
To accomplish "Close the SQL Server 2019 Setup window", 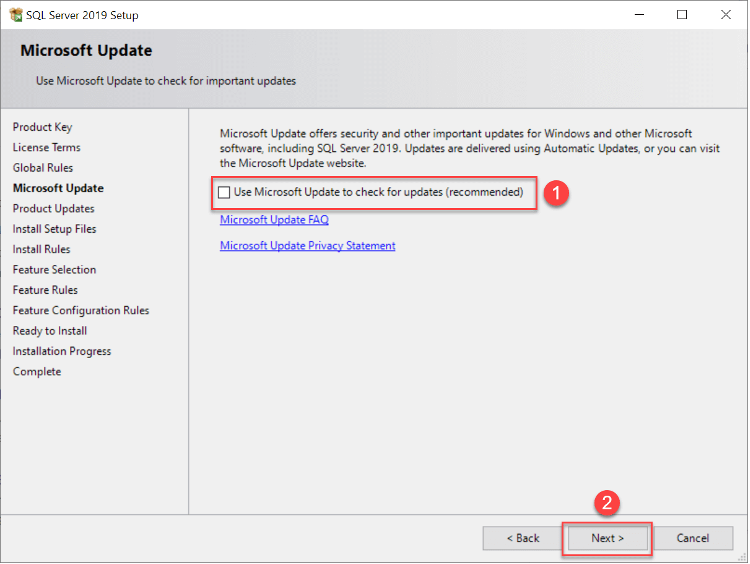I will [x=726, y=15].
